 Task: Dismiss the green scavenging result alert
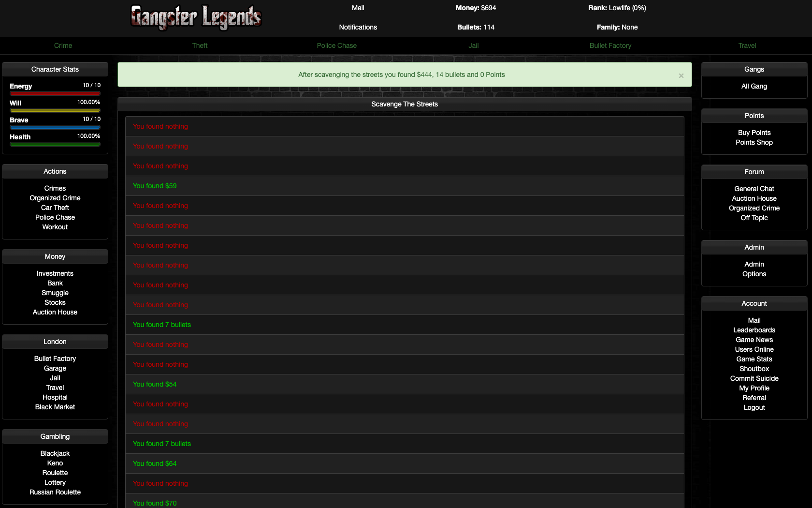click(x=681, y=75)
